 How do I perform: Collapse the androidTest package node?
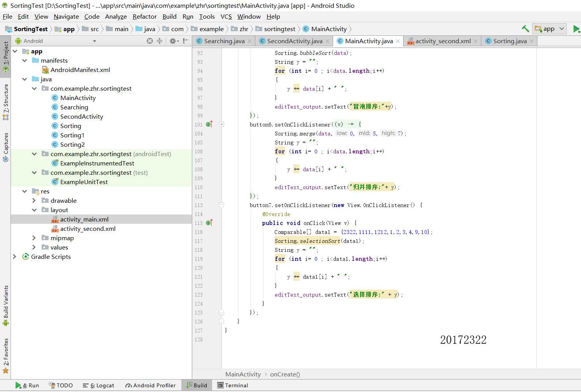(x=34, y=154)
